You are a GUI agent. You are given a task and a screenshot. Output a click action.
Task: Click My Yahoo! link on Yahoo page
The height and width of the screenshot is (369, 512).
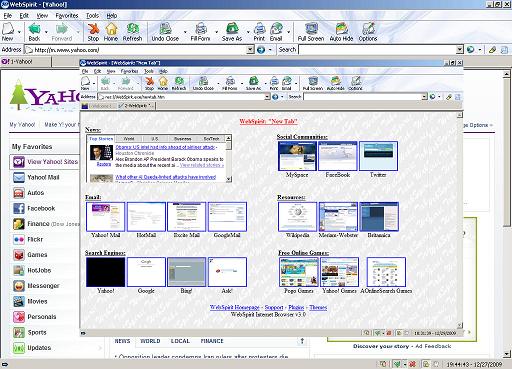[x=22, y=125]
